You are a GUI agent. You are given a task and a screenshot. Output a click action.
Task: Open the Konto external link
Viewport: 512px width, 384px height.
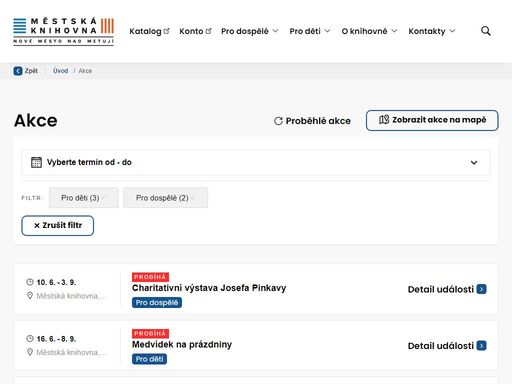195,31
